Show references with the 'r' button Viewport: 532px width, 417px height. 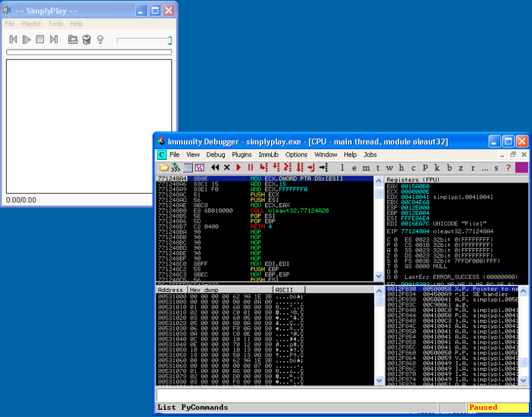click(472, 168)
